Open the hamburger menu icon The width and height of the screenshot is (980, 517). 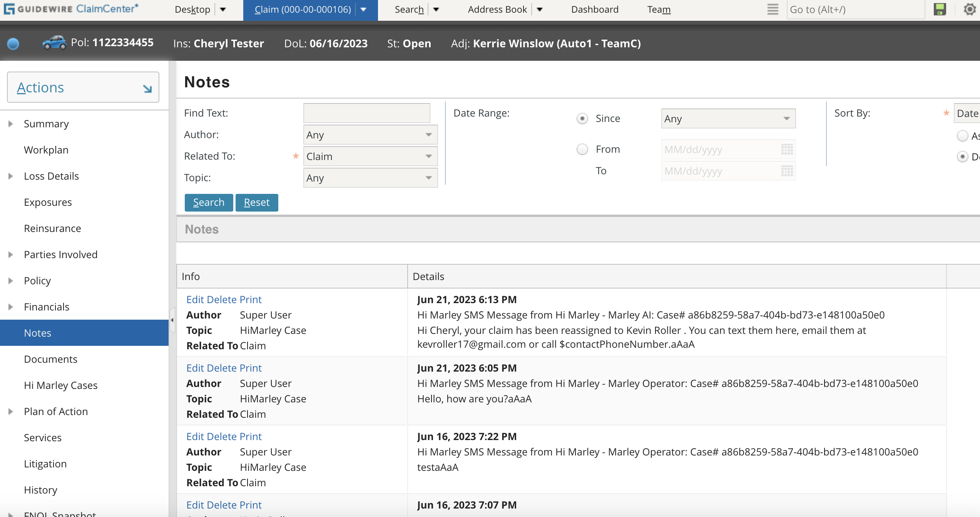pos(772,9)
